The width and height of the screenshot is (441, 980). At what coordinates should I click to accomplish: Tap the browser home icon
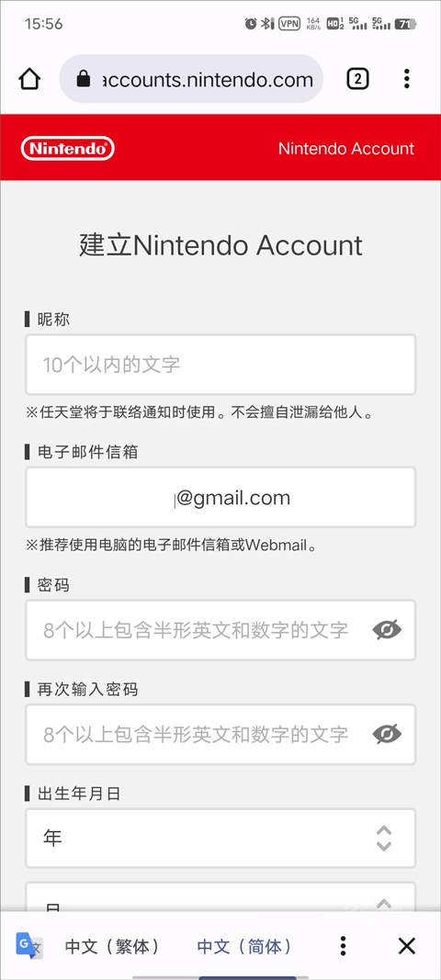29,79
